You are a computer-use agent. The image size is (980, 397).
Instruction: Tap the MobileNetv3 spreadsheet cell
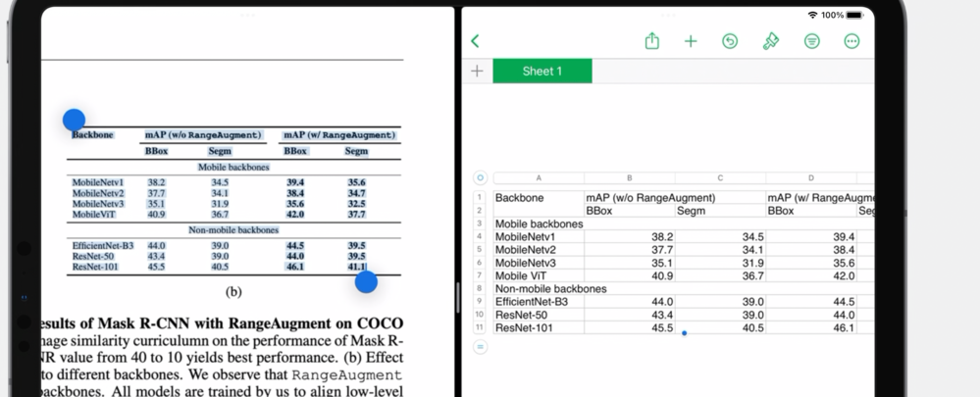click(x=539, y=263)
